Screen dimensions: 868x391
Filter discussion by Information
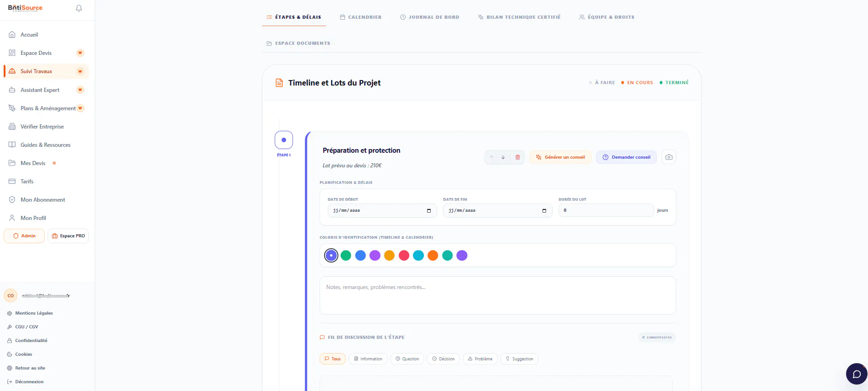368,359
